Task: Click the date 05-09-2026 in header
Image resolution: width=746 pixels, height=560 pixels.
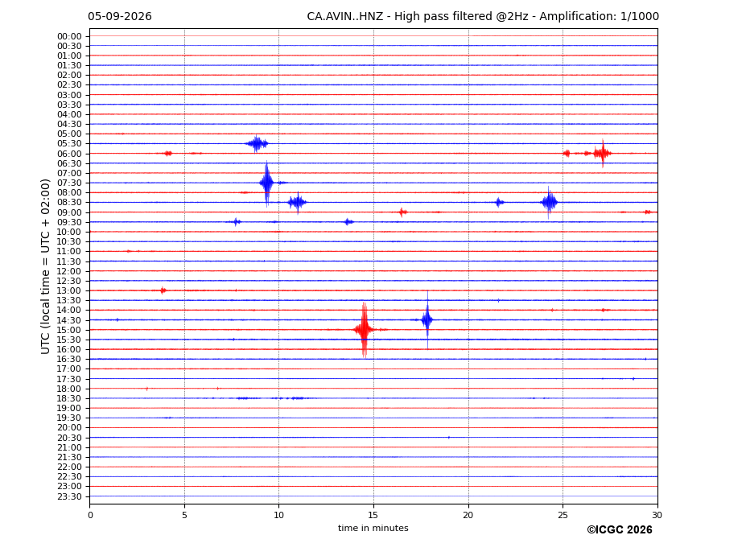Action: (120, 17)
